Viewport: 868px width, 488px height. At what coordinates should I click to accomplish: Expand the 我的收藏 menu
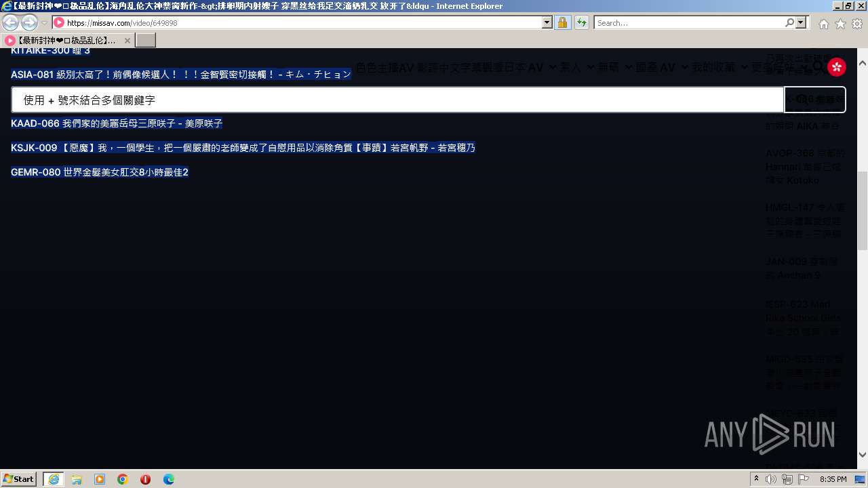(720, 67)
